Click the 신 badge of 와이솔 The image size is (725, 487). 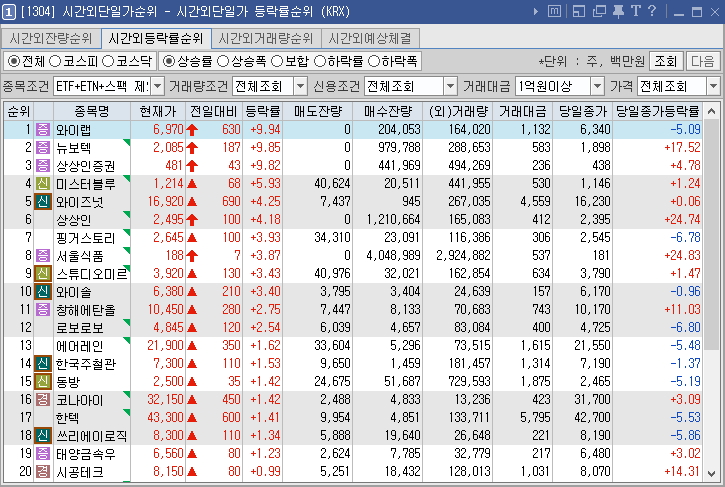pos(43,291)
